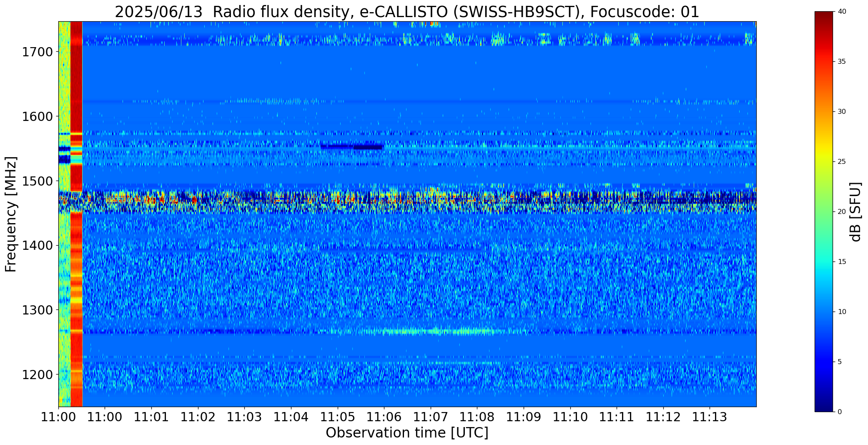
Task: Click the 11:13 time tick label
Action: [x=710, y=417]
